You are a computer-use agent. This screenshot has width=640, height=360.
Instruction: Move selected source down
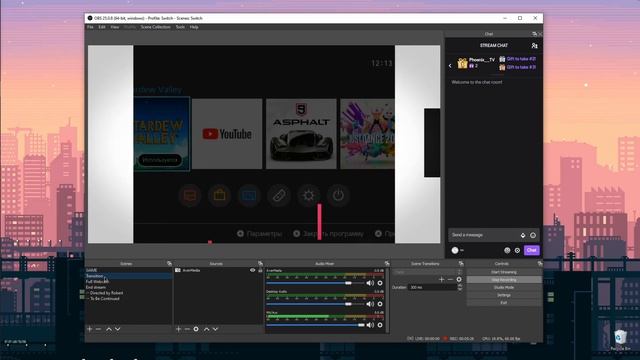(x=216, y=329)
